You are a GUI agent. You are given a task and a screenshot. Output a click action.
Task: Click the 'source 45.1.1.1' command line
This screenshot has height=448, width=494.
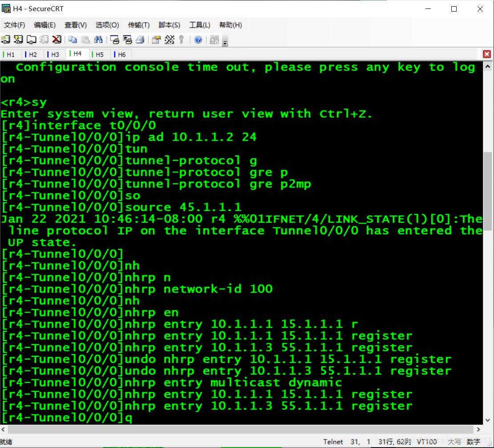coord(121,208)
